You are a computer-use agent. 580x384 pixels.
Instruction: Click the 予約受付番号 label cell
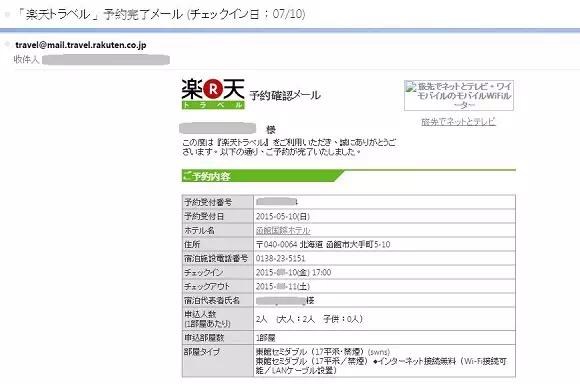pyautogui.click(x=218, y=202)
